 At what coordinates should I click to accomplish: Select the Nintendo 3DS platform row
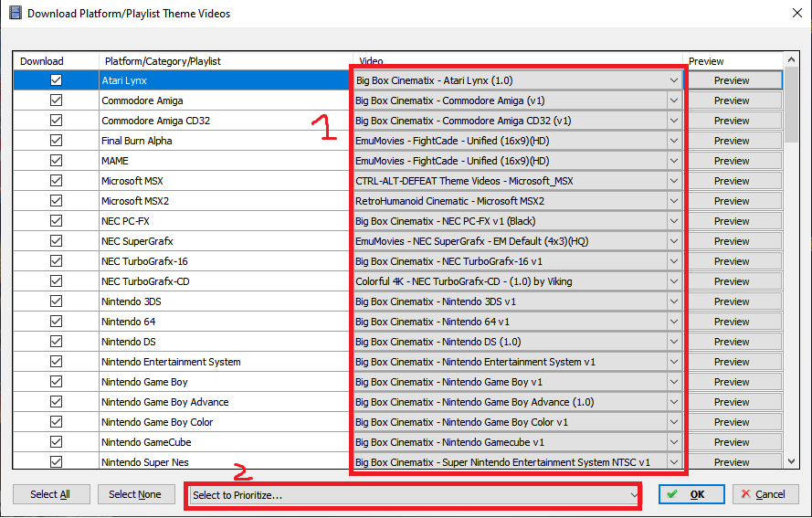pyautogui.click(x=225, y=301)
